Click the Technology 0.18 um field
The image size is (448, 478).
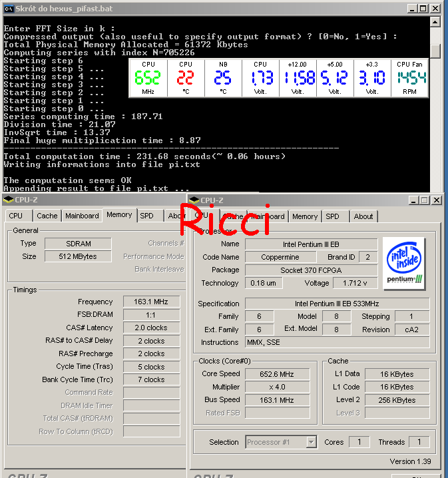pyautogui.click(x=264, y=283)
